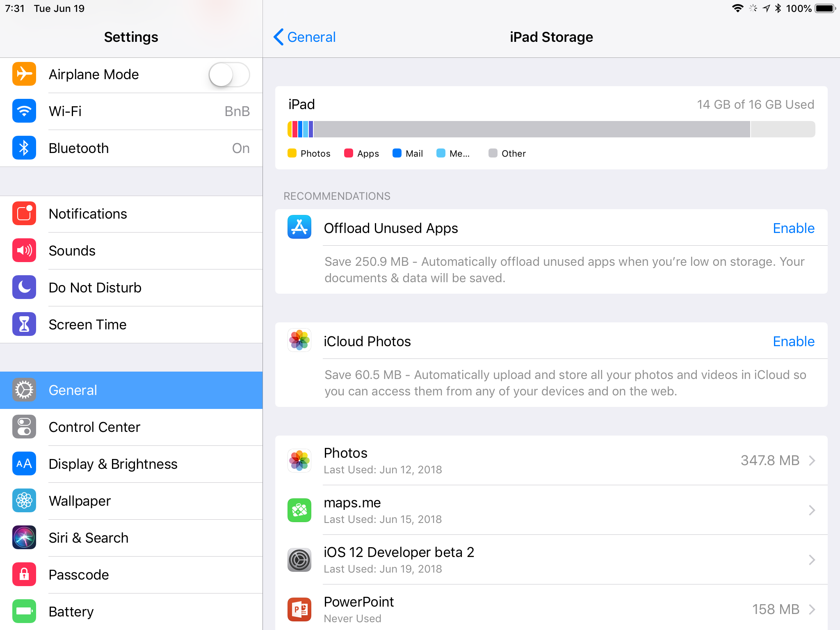Screen dimensions: 840x630
Task: Open Wallpaper settings
Action: pyautogui.click(x=131, y=501)
